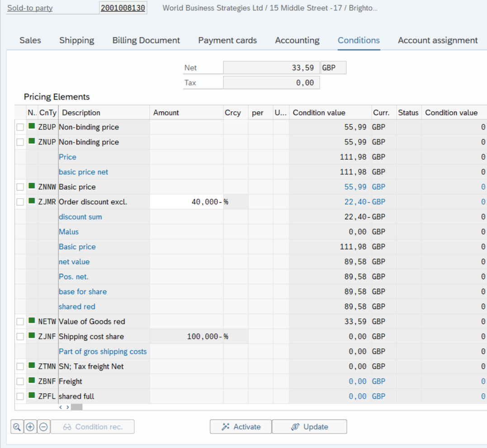Click the Sold-to party label link
The height and width of the screenshot is (448, 487).
(x=30, y=8)
